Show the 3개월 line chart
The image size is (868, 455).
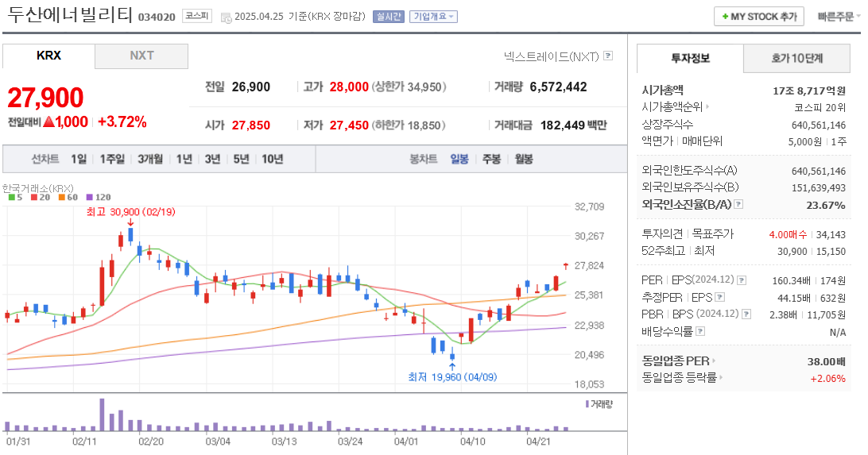[x=150, y=160]
